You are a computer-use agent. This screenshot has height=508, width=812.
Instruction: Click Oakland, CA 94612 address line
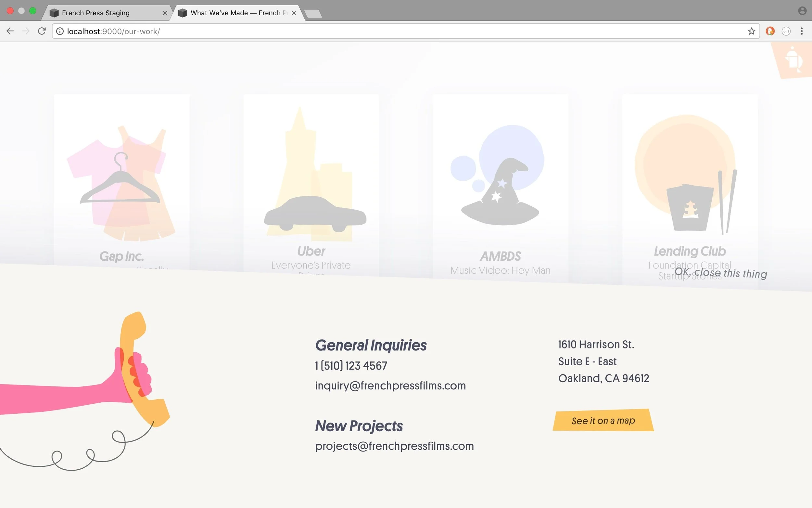(x=603, y=378)
